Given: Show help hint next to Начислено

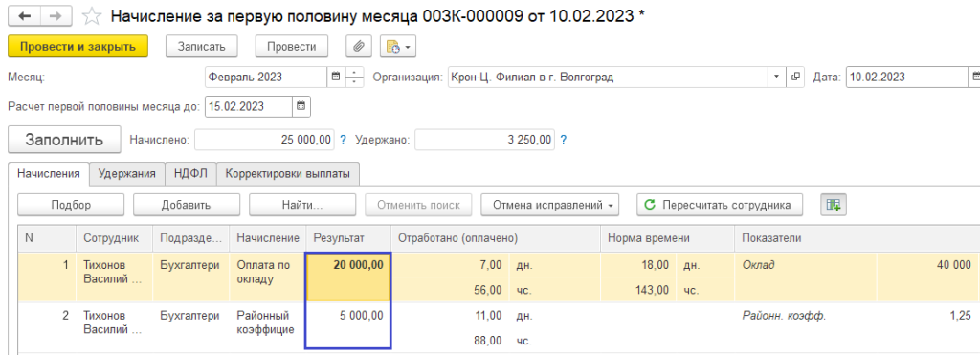Looking at the screenshot, I should point(343,140).
